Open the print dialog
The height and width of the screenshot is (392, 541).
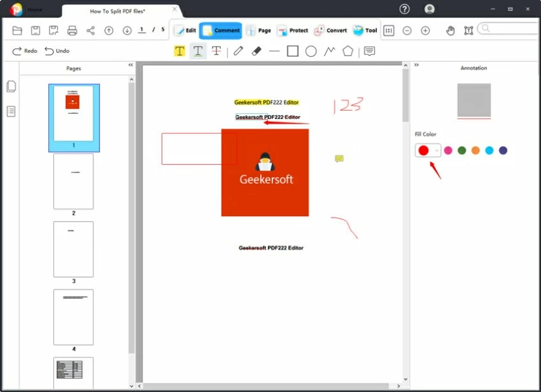tap(71, 30)
